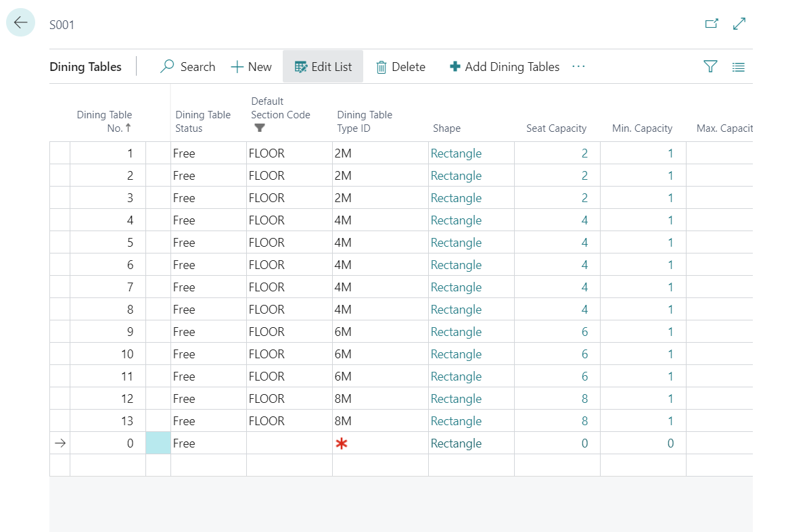Open the filter pane funnel icon
This screenshot has height=532, width=788.
coord(710,66)
